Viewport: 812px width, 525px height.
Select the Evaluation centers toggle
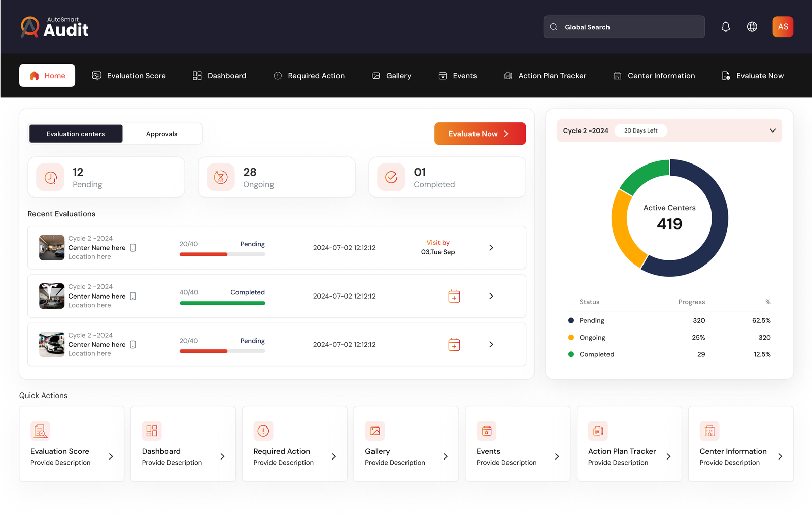tap(76, 134)
